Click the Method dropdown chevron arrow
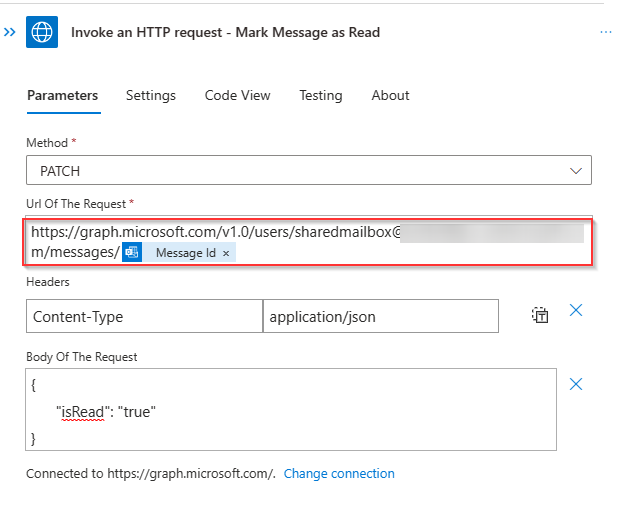This screenshot has width=618, height=517. coord(576,171)
